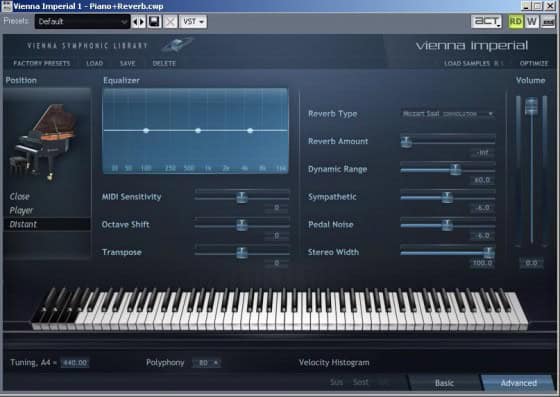Screen dimensions: 560x397
Task: Save preset using the floppy disk icon
Action: click(x=154, y=22)
